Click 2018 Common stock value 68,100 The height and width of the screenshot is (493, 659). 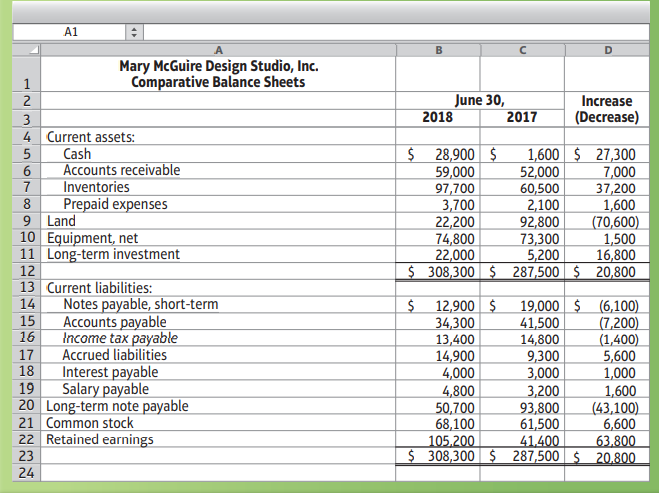pyautogui.click(x=455, y=424)
